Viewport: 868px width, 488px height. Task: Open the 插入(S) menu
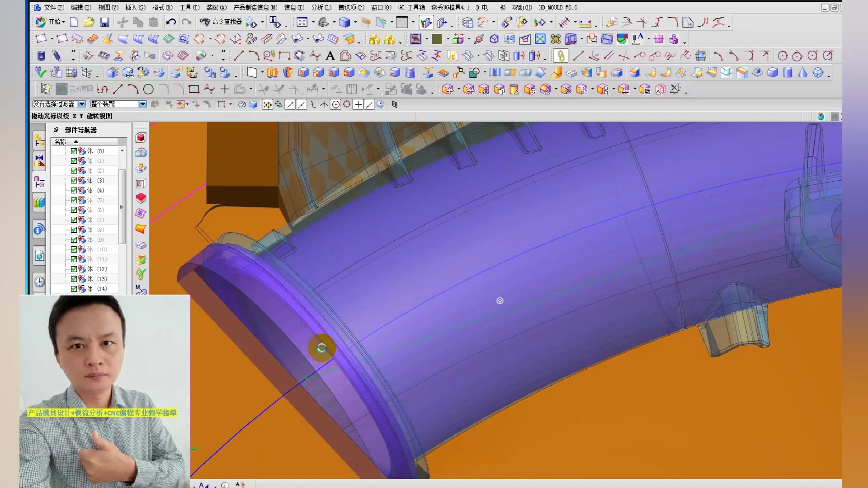coord(135,7)
